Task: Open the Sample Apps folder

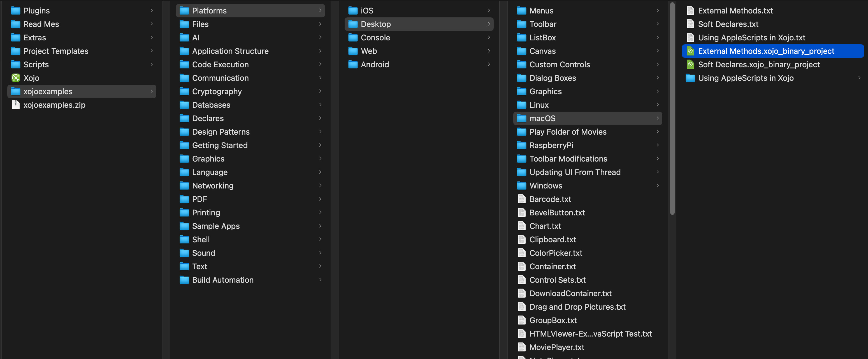Action: pos(216,226)
